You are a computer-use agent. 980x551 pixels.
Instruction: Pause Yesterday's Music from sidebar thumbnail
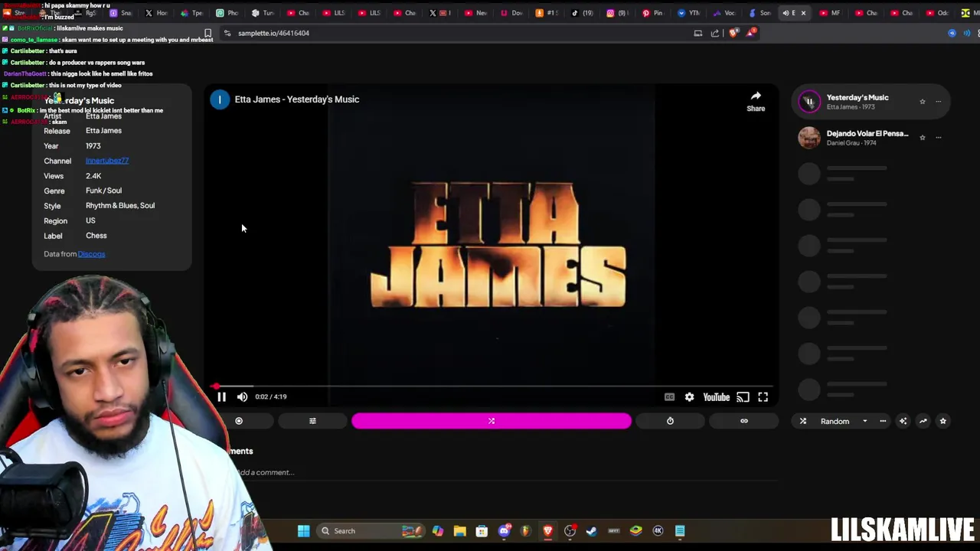[809, 102]
